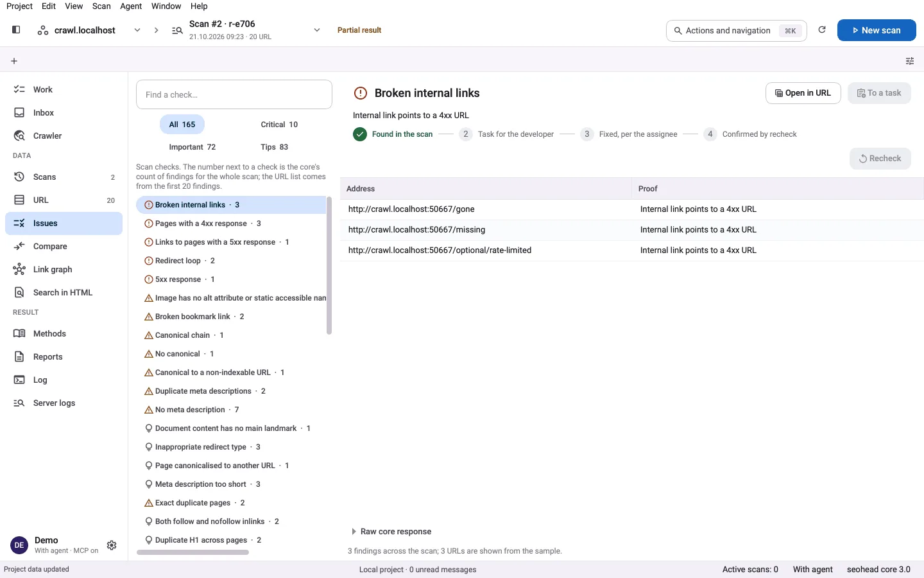Open the Window menu
Screen dimensions: 924x578
pos(166,6)
